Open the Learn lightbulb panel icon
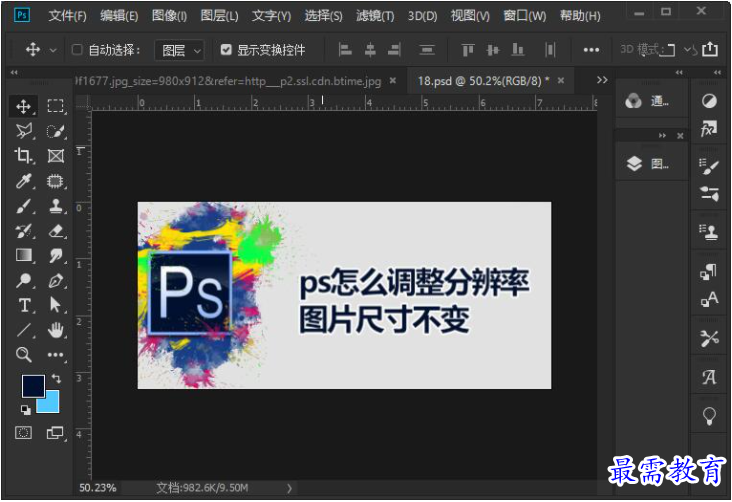 pos(709,415)
